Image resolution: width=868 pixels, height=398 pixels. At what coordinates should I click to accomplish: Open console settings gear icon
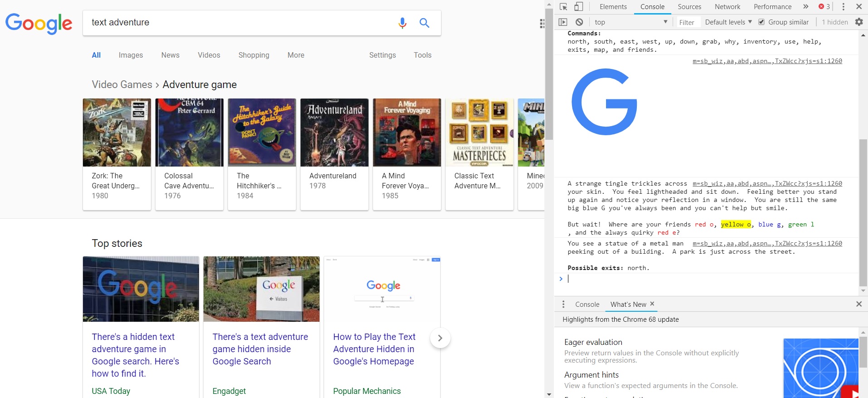pyautogui.click(x=858, y=22)
